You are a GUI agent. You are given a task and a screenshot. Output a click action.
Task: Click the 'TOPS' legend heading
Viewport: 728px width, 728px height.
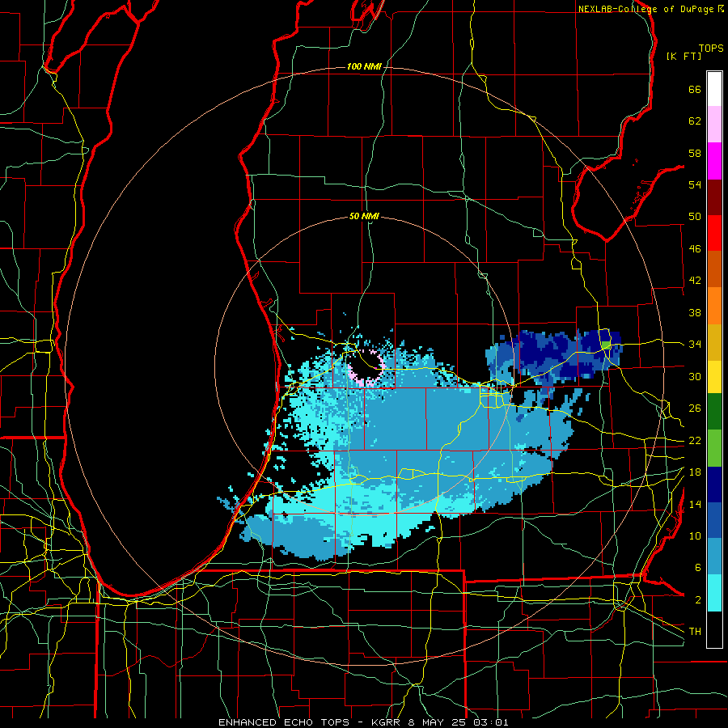(x=711, y=49)
